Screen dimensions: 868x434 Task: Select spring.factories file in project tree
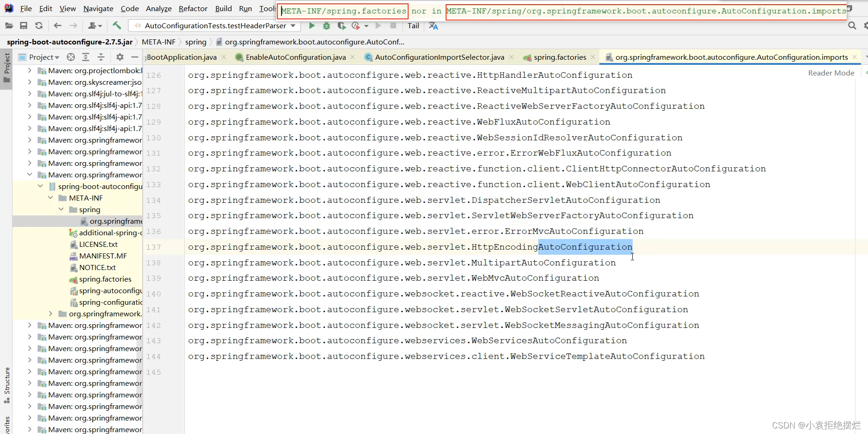[x=105, y=279]
